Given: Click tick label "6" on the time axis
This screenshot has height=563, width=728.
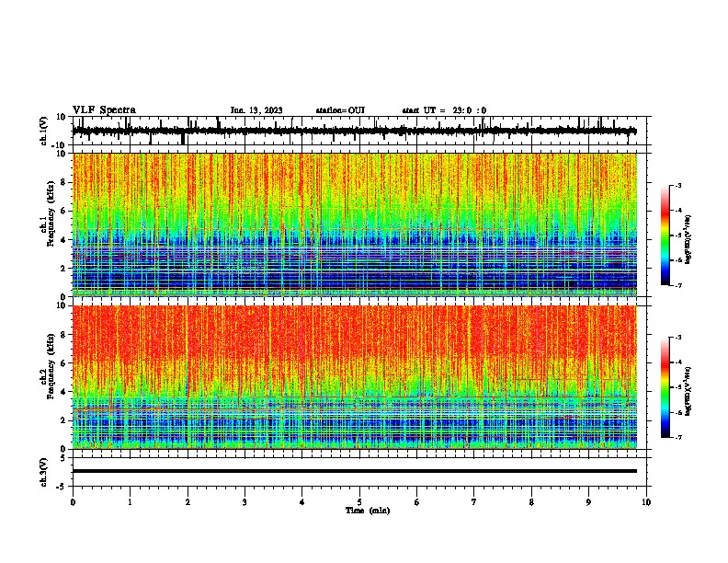Looking at the screenshot, I should pyautogui.click(x=417, y=502).
